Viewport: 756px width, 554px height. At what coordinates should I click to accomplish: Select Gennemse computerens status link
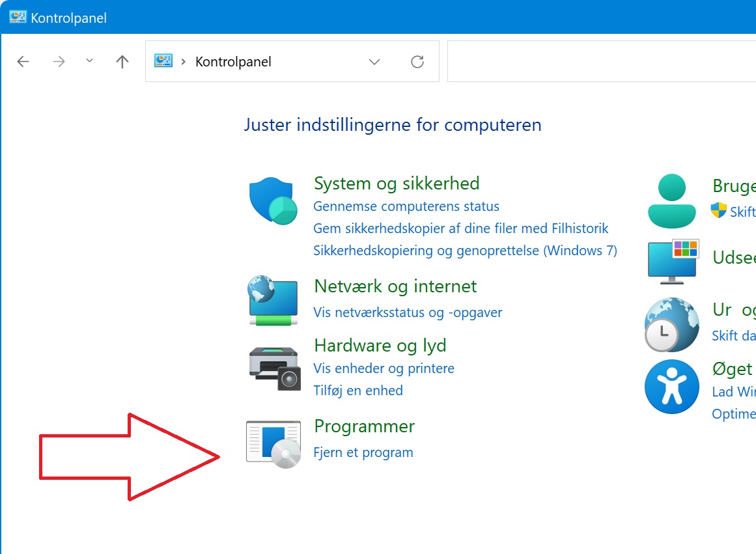406,206
